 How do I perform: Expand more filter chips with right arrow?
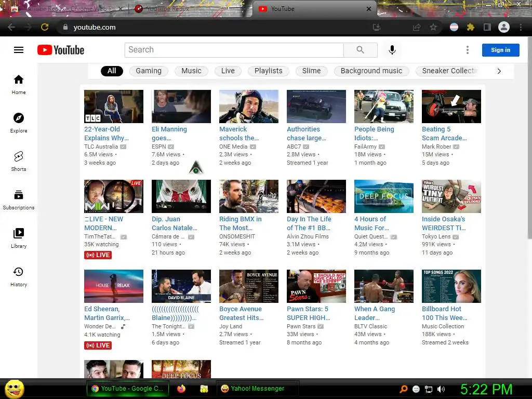tap(499, 71)
